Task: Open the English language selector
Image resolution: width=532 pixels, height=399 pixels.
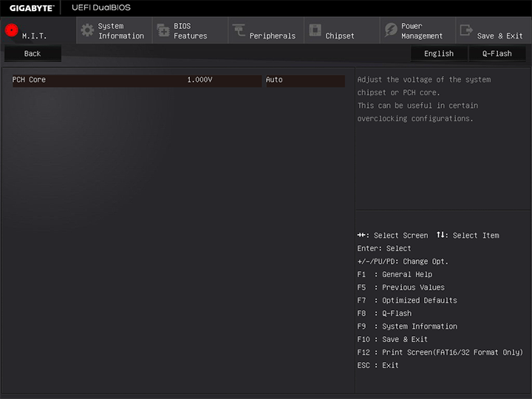Action: pyautogui.click(x=439, y=53)
